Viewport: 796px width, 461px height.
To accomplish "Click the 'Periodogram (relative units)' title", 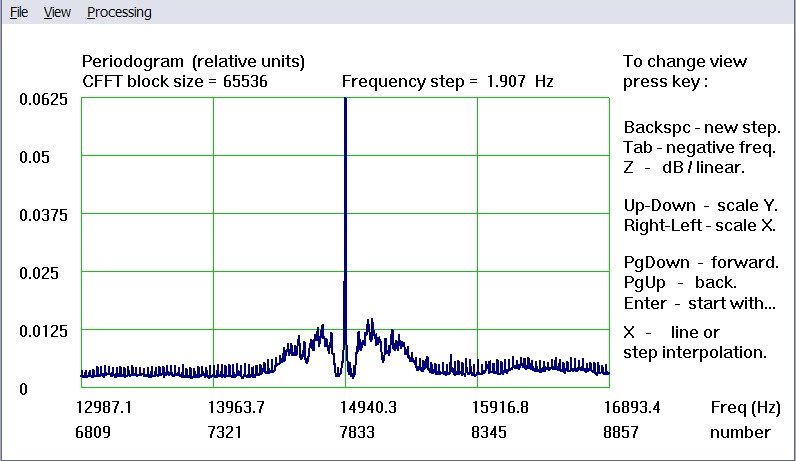I will [x=193, y=62].
